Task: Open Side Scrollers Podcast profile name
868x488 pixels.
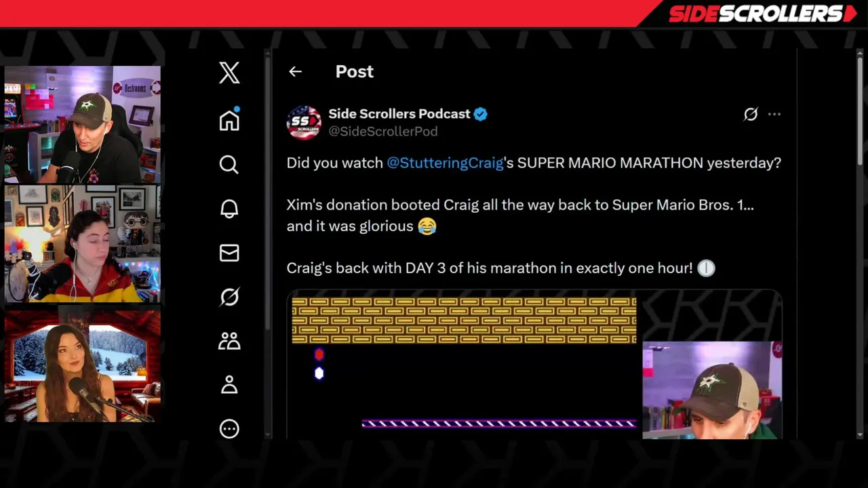Action: [x=399, y=114]
